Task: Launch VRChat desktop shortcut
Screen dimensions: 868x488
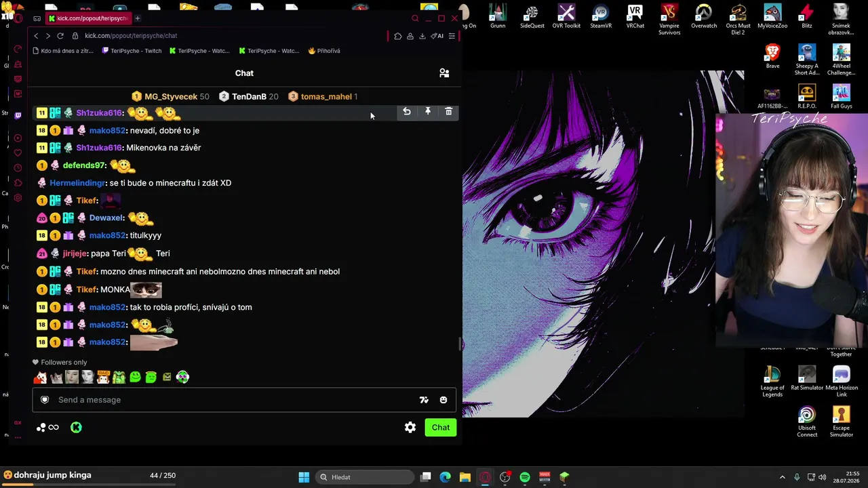Action: pos(635,16)
